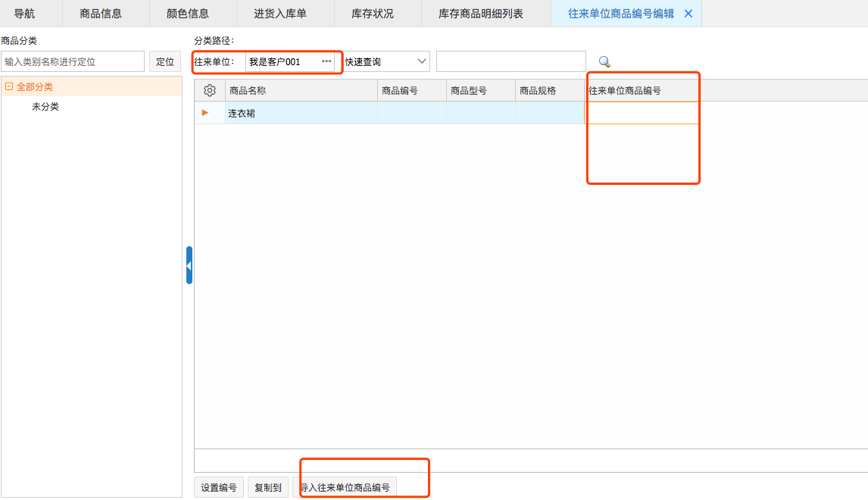Image resolution: width=868 pixels, height=500 pixels.
Task: Collapse the 全部分类 tree node
Action: coord(9,86)
